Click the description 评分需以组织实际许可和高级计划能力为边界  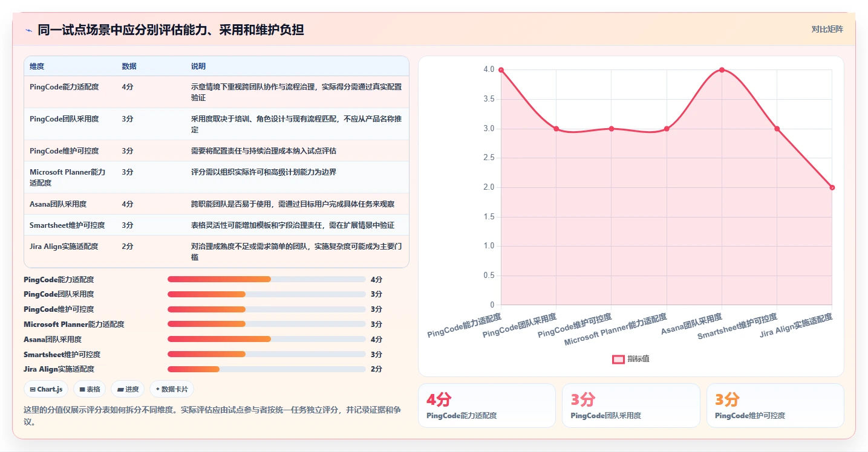264,172
